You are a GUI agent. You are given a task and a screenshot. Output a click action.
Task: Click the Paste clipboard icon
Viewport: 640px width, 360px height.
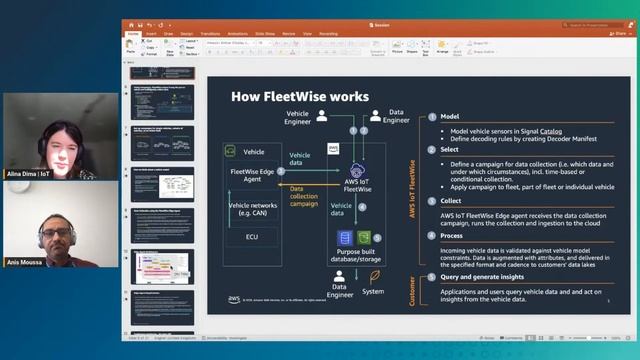click(130, 44)
